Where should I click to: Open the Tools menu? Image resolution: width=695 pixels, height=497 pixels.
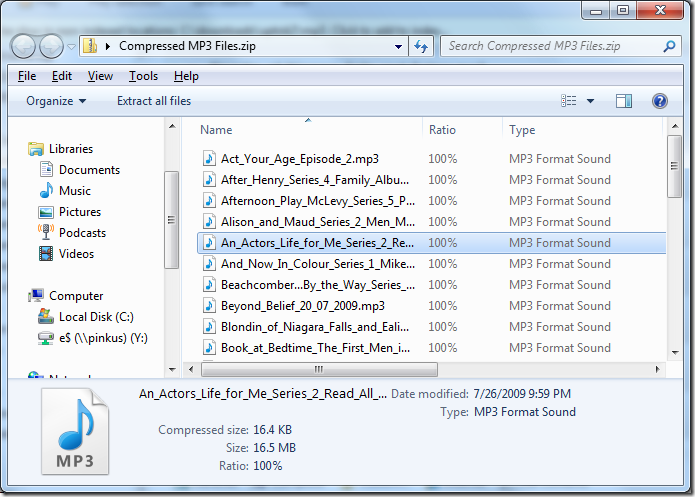[x=143, y=76]
